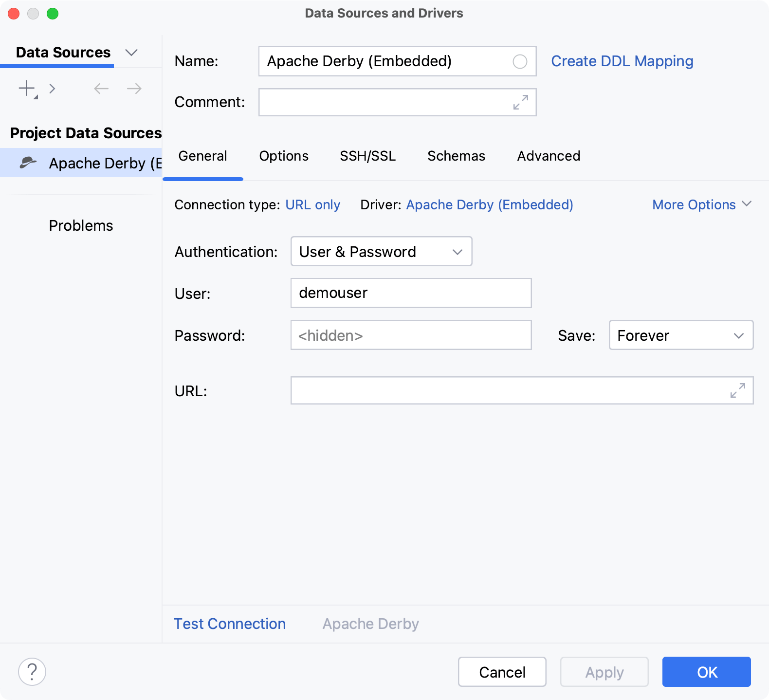The width and height of the screenshot is (769, 700).
Task: Click the back arrow in the sidebar toolbar
Action: pos(101,89)
